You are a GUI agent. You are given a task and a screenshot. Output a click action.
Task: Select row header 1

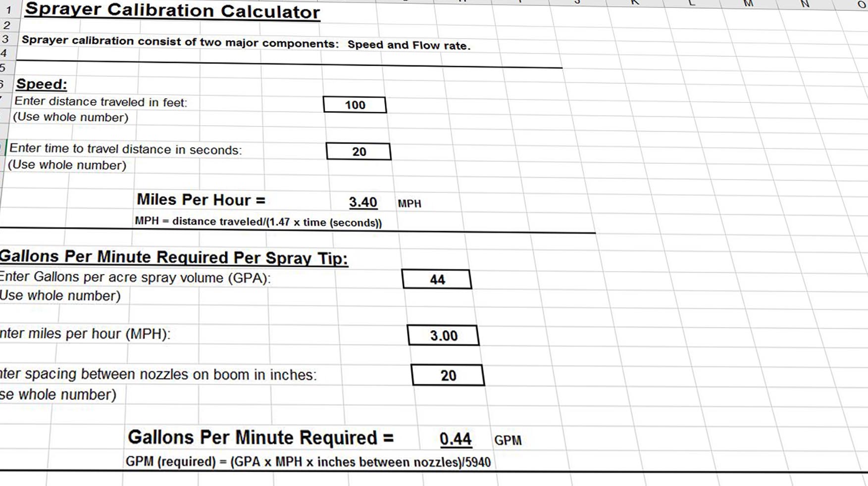8,10
